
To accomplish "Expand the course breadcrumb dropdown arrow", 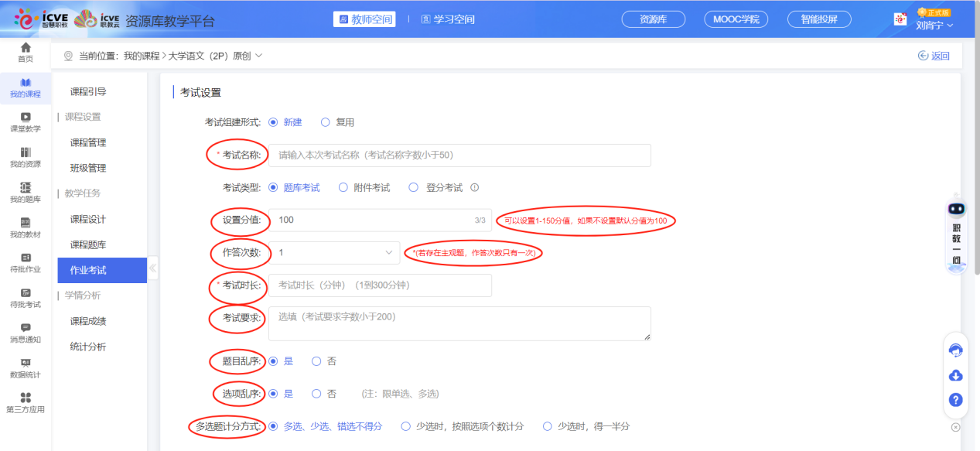I will pos(259,56).
